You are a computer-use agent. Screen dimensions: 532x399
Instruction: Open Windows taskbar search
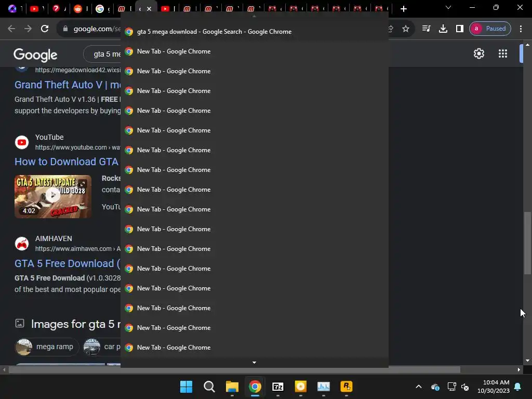point(209,387)
